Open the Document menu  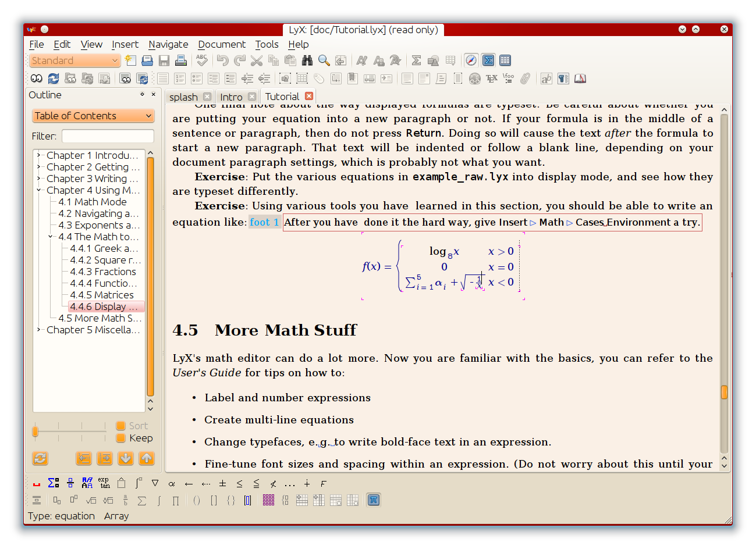tap(222, 44)
